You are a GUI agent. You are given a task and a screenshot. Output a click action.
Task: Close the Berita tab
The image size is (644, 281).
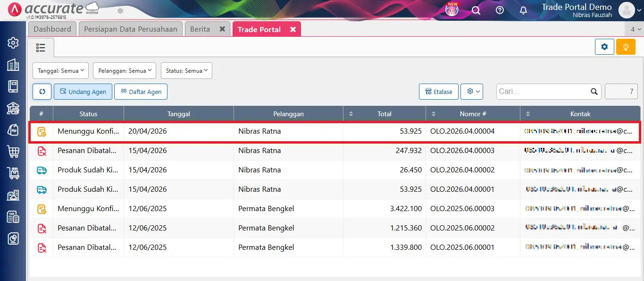222,29
